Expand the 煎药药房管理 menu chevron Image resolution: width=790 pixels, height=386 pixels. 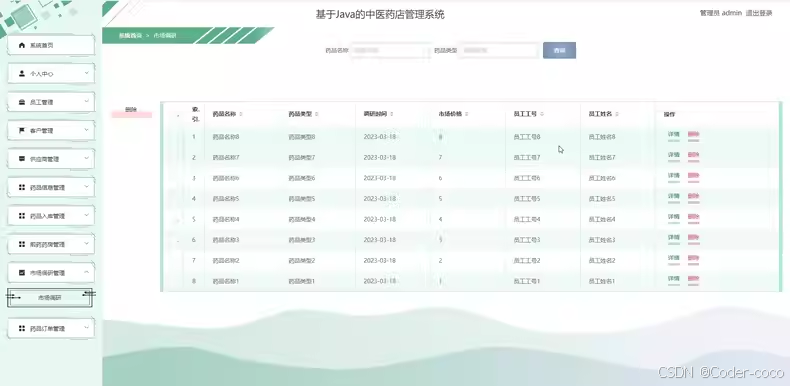click(86, 244)
